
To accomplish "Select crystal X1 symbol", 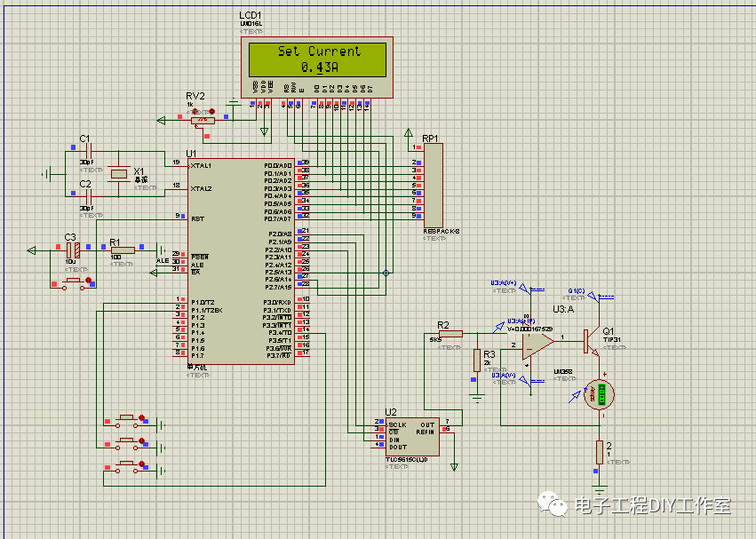I will click(x=119, y=173).
